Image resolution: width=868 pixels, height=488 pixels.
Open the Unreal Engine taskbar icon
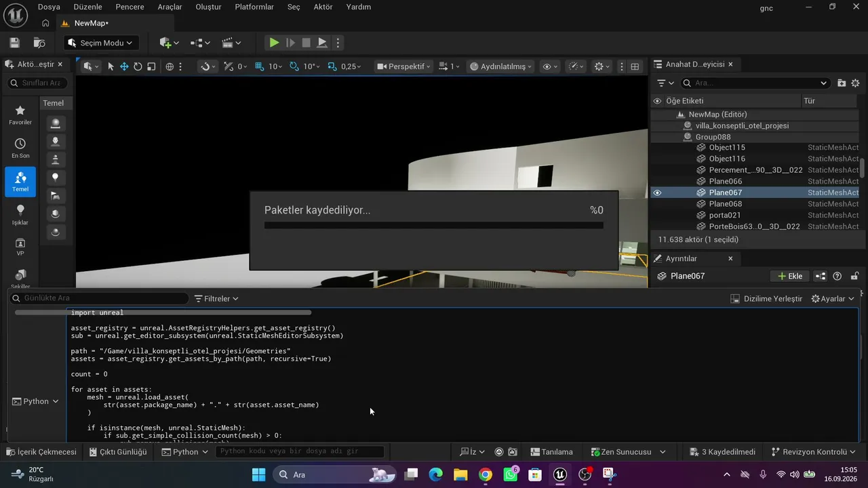(559, 474)
